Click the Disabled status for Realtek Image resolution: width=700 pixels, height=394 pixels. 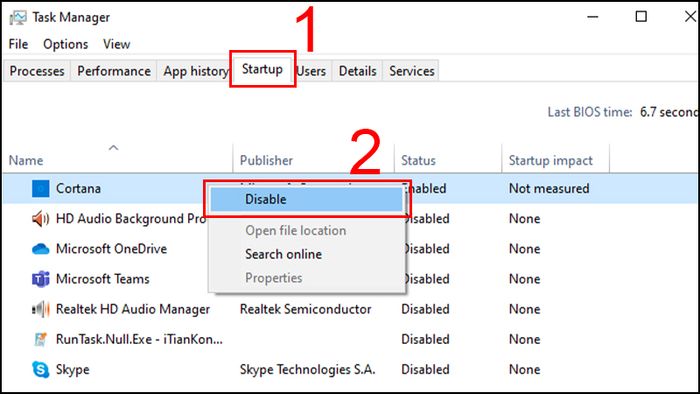pyautogui.click(x=425, y=309)
